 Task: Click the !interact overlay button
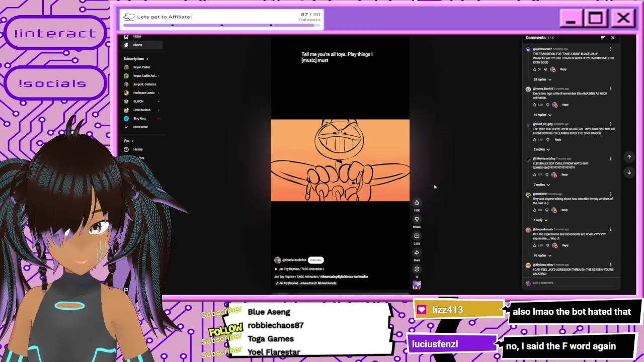click(x=55, y=34)
